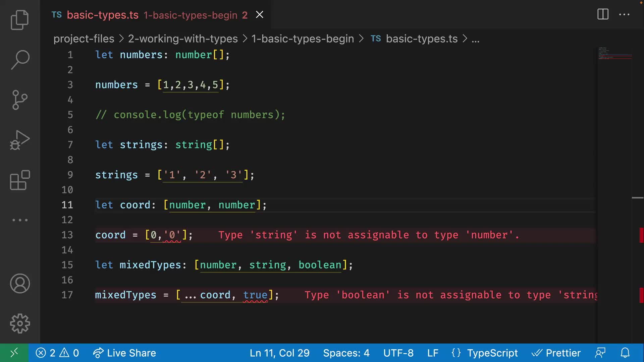Select the basic-types.ts editor tab

102,15
